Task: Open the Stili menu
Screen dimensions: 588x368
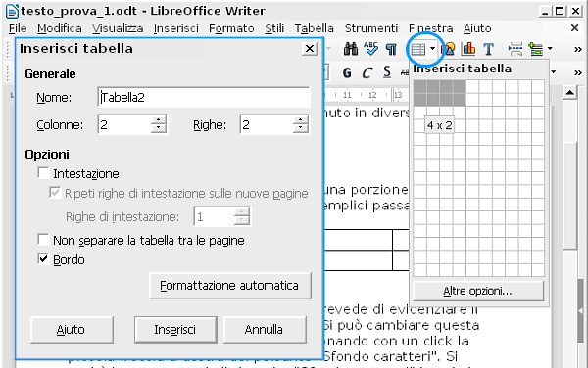Action: [274, 28]
